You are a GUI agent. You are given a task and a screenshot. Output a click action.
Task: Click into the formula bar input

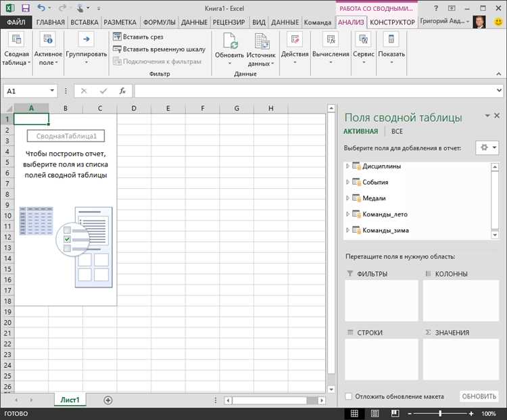click(315, 91)
